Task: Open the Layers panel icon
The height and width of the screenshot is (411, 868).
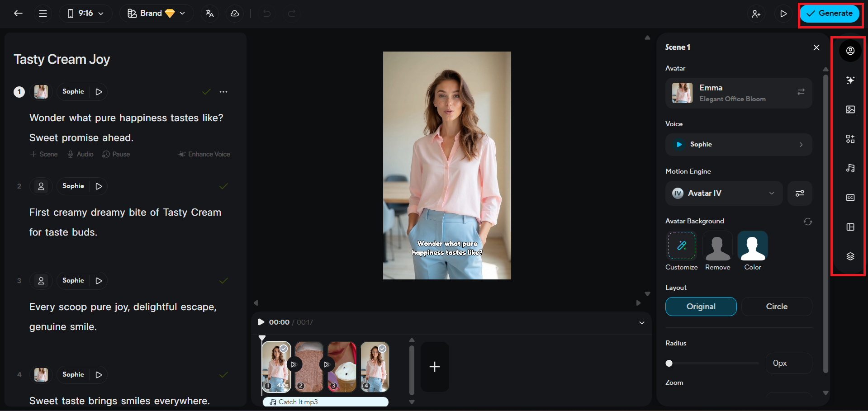Action: [850, 256]
